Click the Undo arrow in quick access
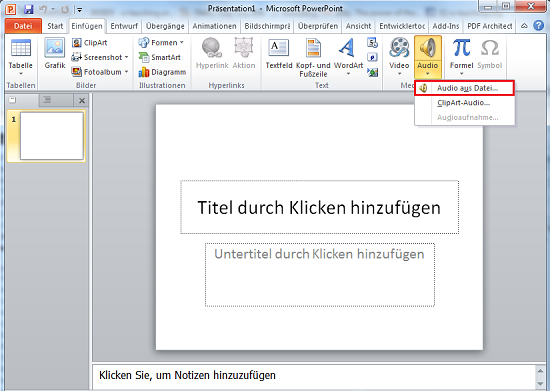The image size is (550, 391). (x=43, y=9)
